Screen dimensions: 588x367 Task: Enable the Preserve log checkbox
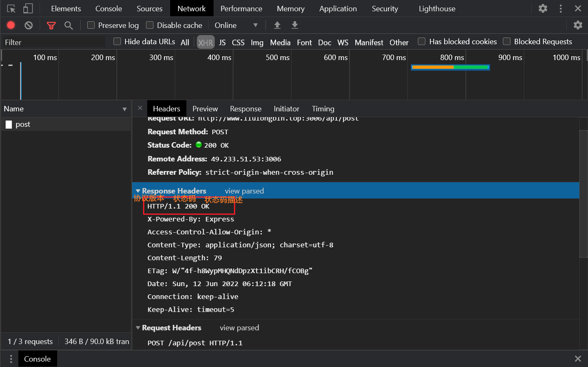[91, 25]
